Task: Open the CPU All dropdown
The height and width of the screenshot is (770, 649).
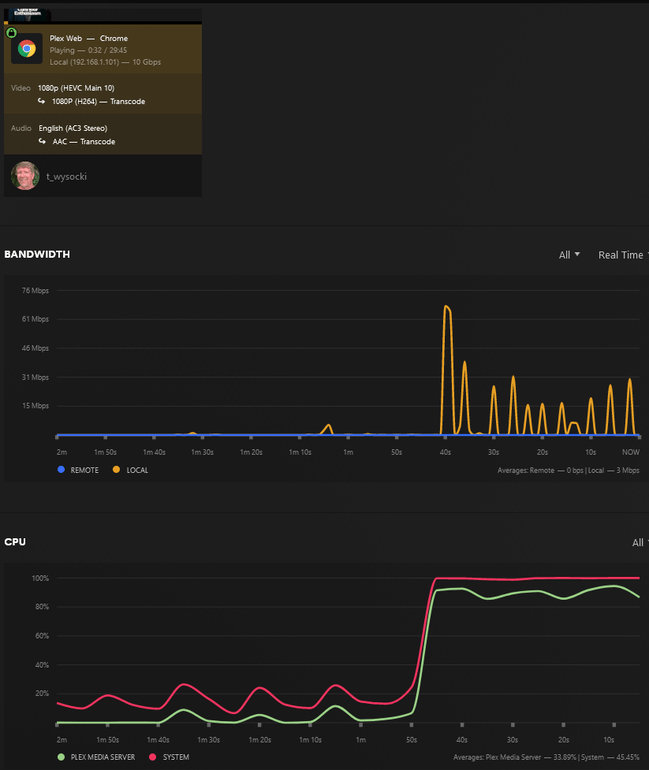Action: (x=640, y=543)
